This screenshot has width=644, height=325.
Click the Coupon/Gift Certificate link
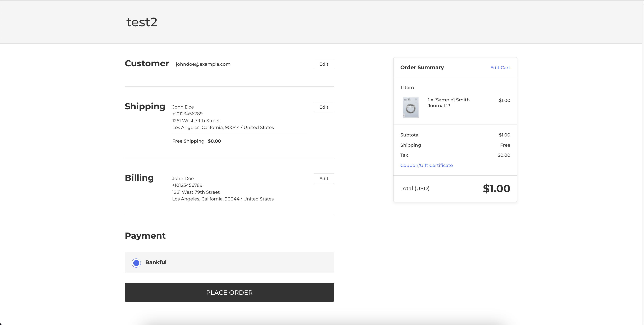[x=426, y=165]
